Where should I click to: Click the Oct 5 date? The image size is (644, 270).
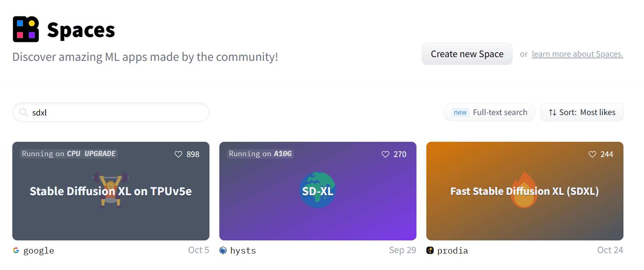point(199,250)
